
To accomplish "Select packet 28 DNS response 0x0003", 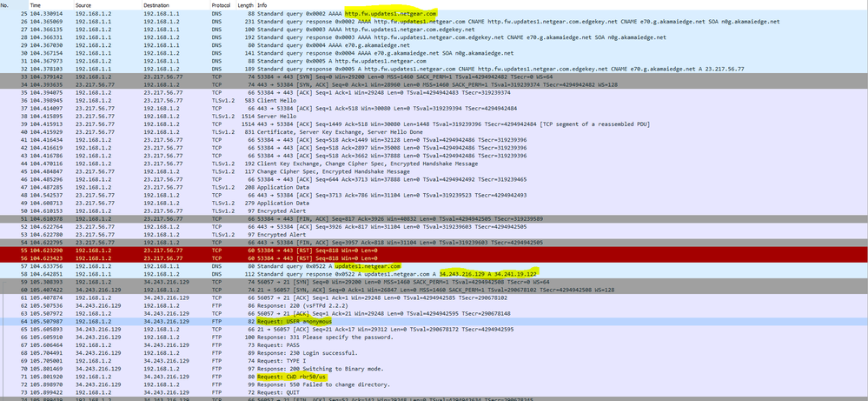I will pos(434,37).
